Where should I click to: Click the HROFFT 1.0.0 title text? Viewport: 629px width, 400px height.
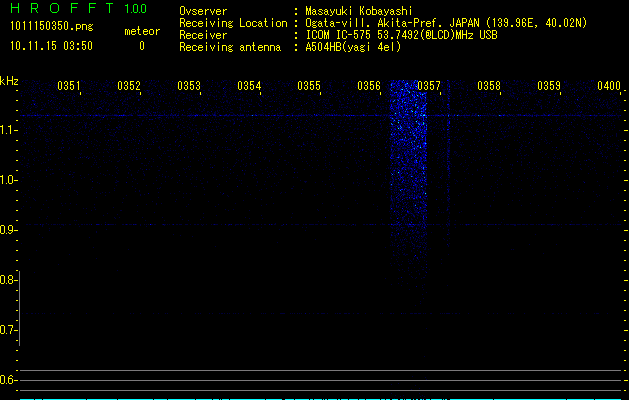click(x=78, y=8)
